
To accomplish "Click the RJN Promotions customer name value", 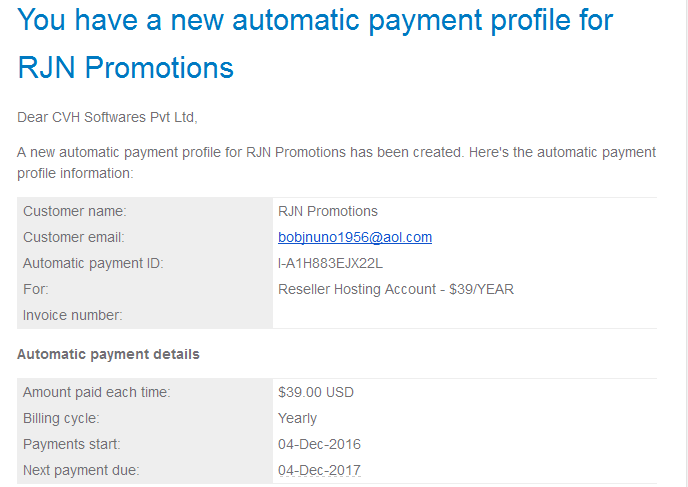I will [327, 211].
